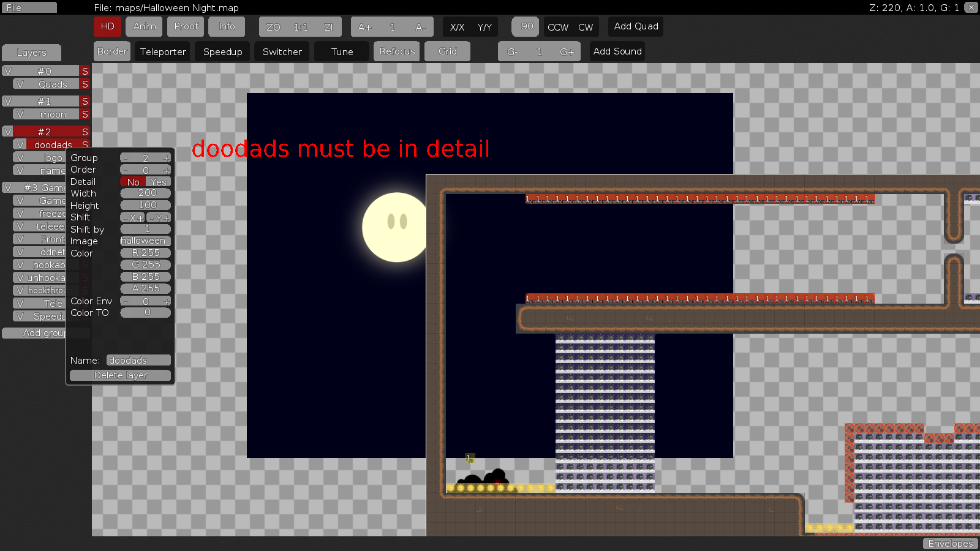
Task: Flip brush horizontally with X/X icon
Action: 457,27
